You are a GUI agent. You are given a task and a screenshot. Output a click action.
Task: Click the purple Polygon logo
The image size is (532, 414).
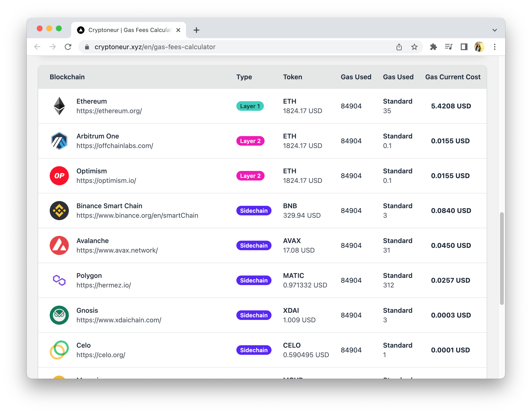point(59,280)
